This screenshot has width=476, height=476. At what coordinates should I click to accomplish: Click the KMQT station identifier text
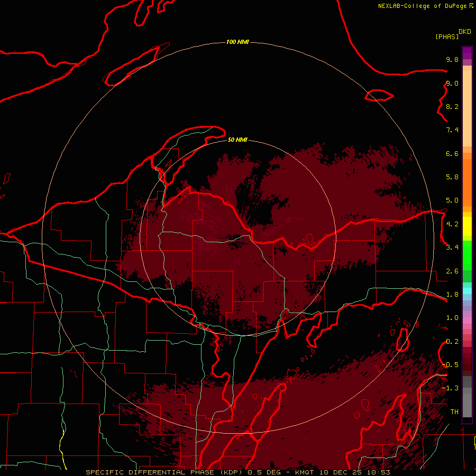point(305,472)
